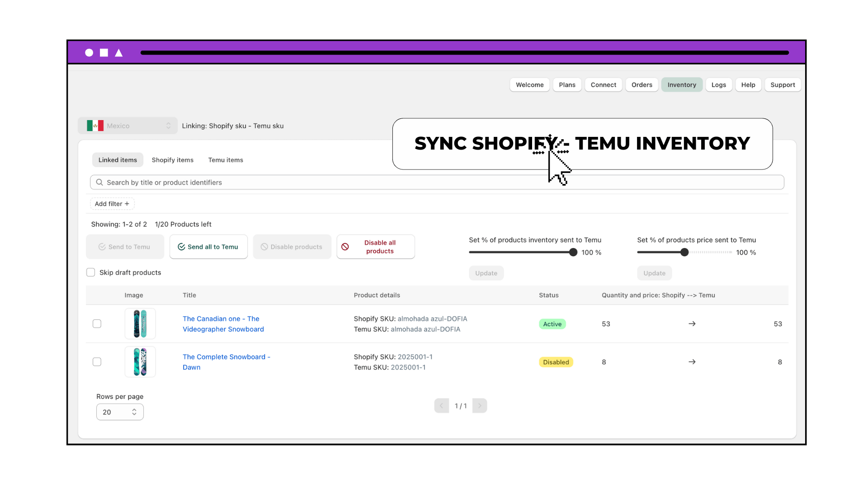Open the Welcome tab
The height and width of the screenshot is (488, 868).
[x=530, y=85]
